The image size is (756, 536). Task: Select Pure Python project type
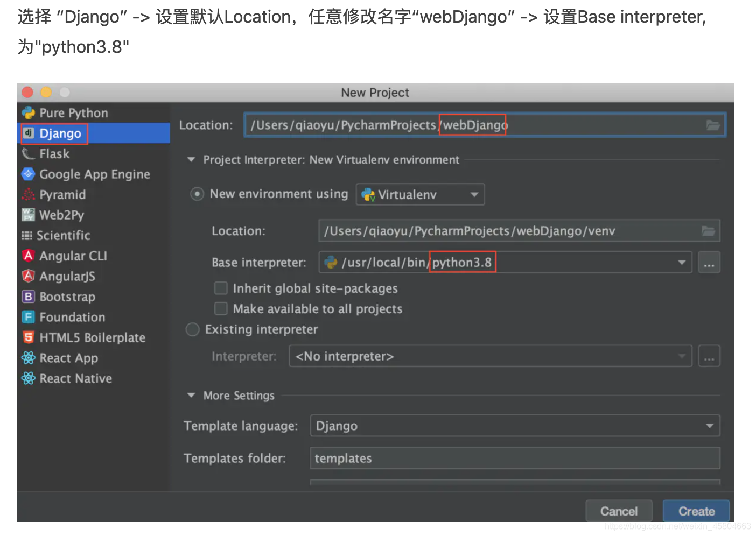tap(94, 113)
